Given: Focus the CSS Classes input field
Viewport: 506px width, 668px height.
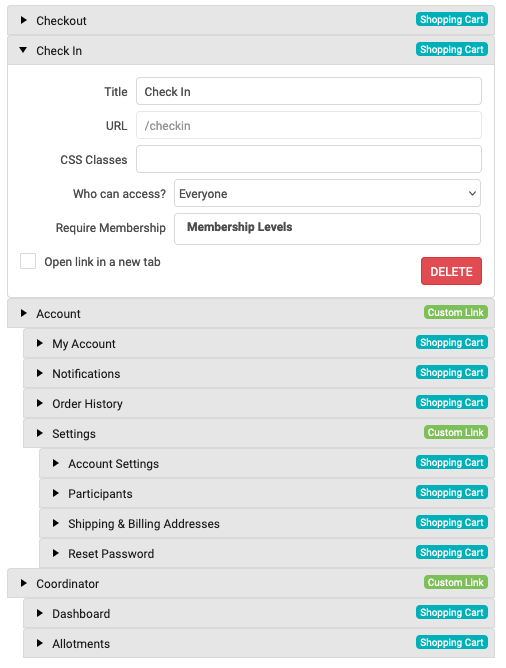Looking at the screenshot, I should click(x=309, y=159).
